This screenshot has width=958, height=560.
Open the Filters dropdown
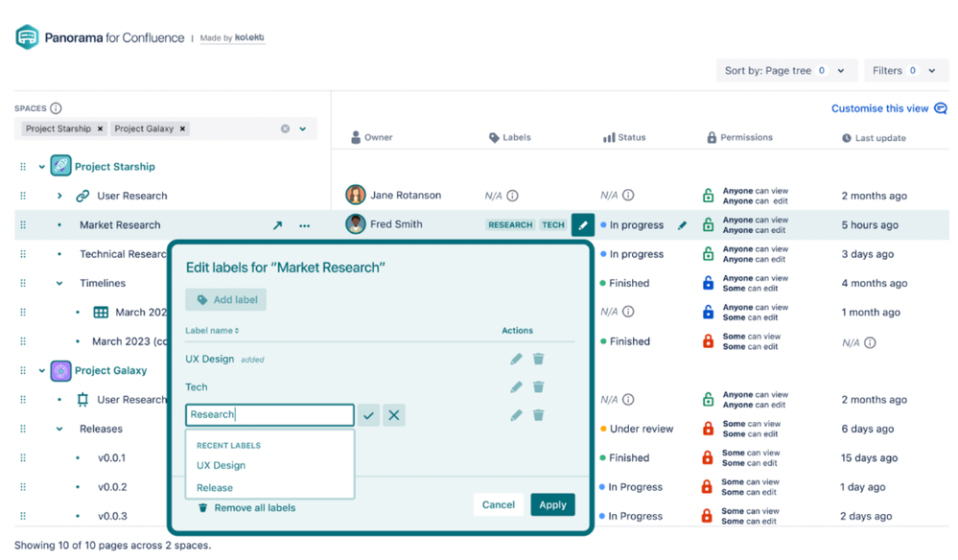(905, 71)
